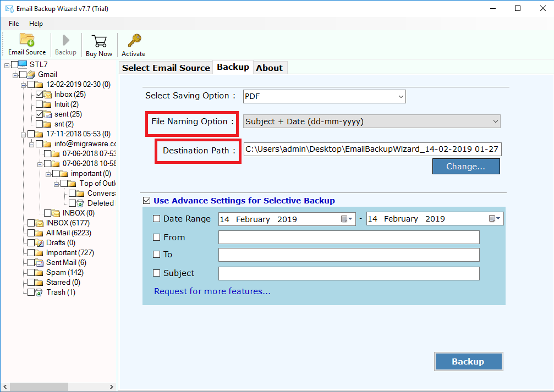Click the Activate key icon
Viewport: 554px width, 392px height.
[x=134, y=41]
